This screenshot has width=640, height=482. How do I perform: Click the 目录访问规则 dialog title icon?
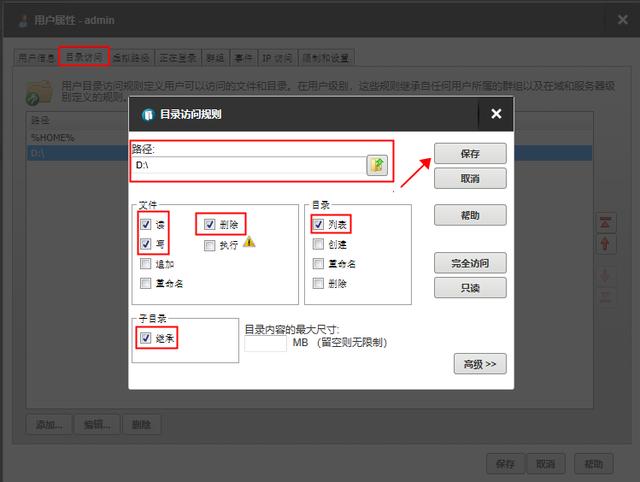[149, 114]
